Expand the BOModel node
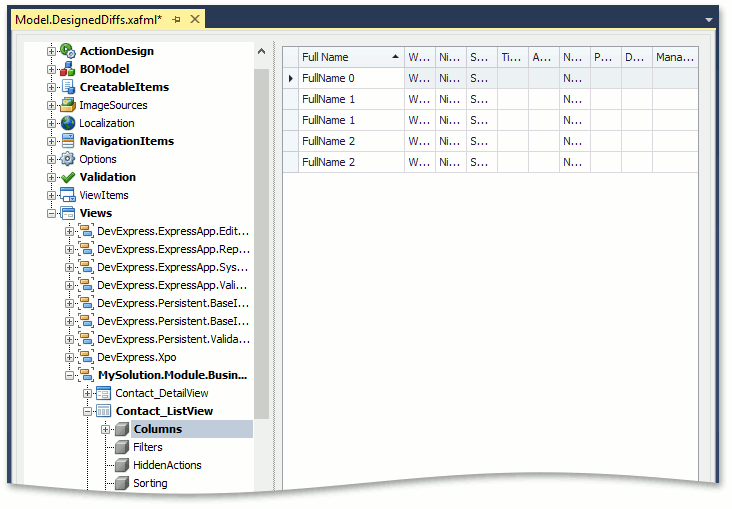Viewport: 732px width, 509px height. pos(51,70)
